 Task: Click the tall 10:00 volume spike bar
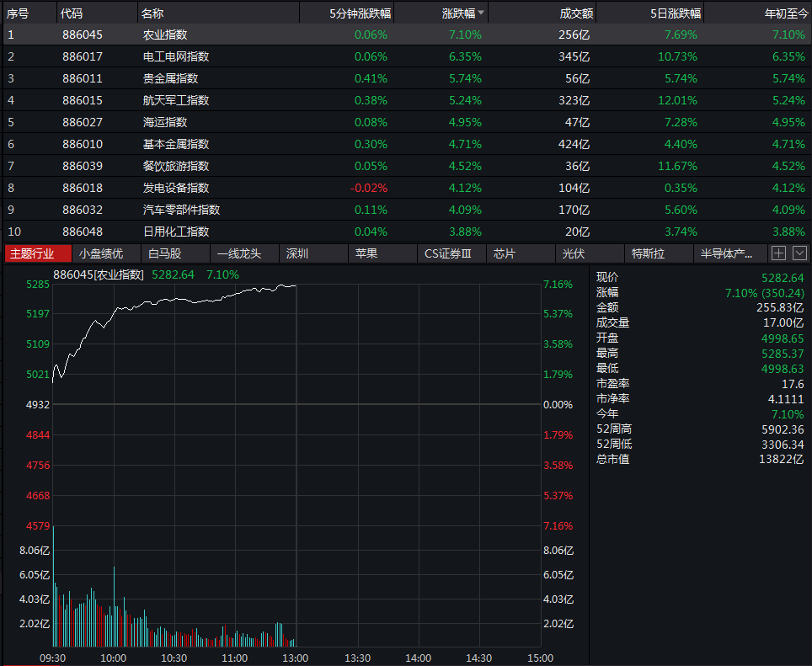click(114, 606)
